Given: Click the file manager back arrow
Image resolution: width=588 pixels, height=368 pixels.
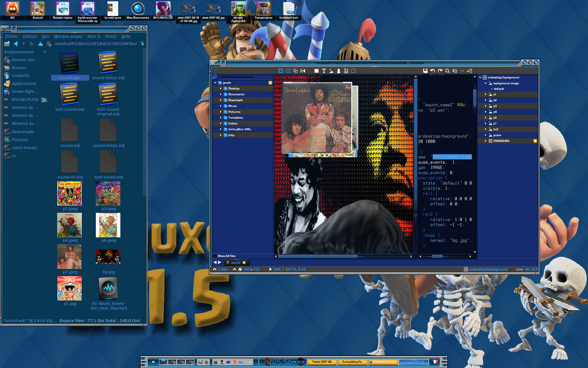Looking at the screenshot, I should click(x=15, y=44).
